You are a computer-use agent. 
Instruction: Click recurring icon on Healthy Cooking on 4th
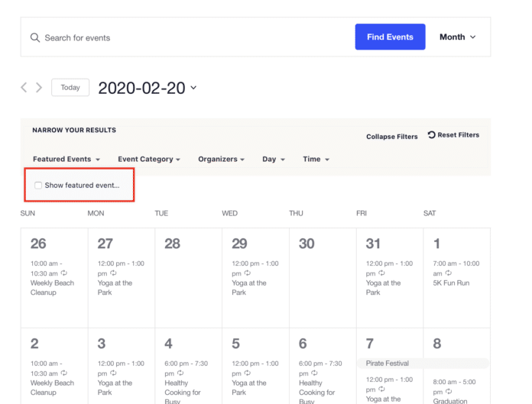(180, 373)
